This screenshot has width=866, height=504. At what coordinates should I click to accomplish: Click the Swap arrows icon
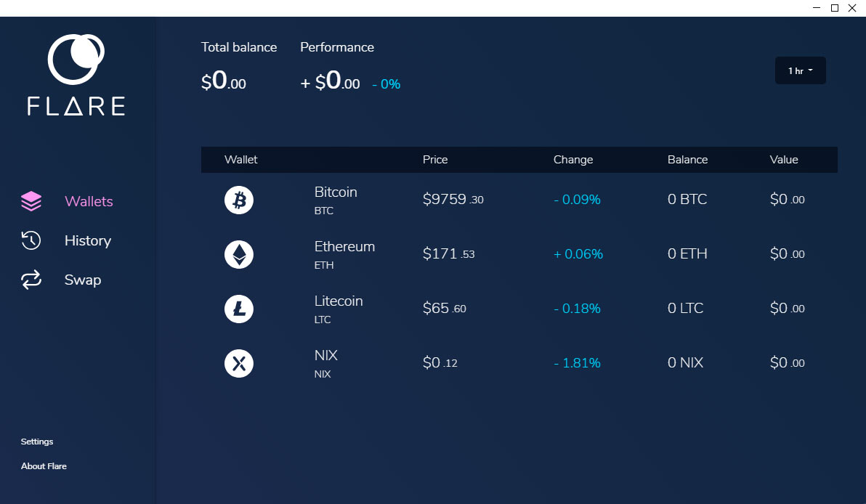[x=31, y=280]
